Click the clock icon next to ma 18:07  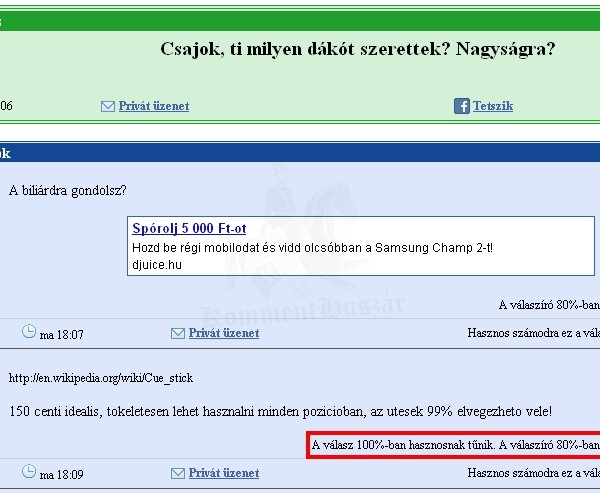tap(29, 332)
